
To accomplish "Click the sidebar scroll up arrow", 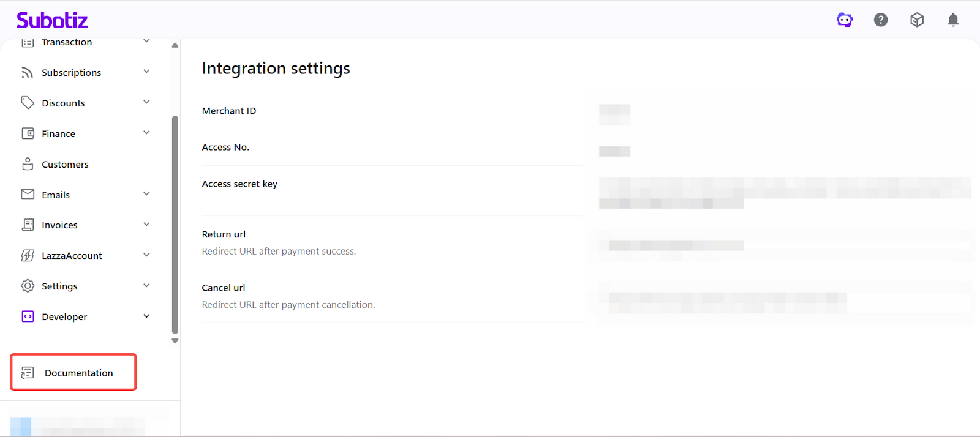I will pos(175,45).
